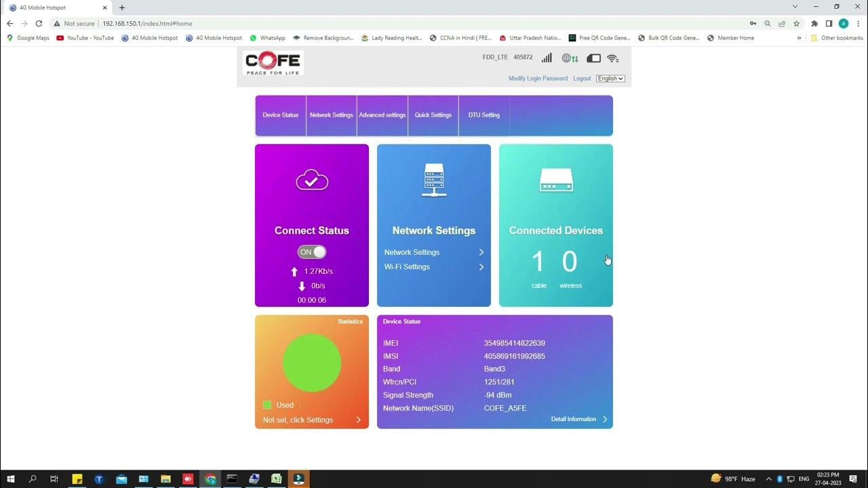
Task: Go back to previous page
Action: 9,23
